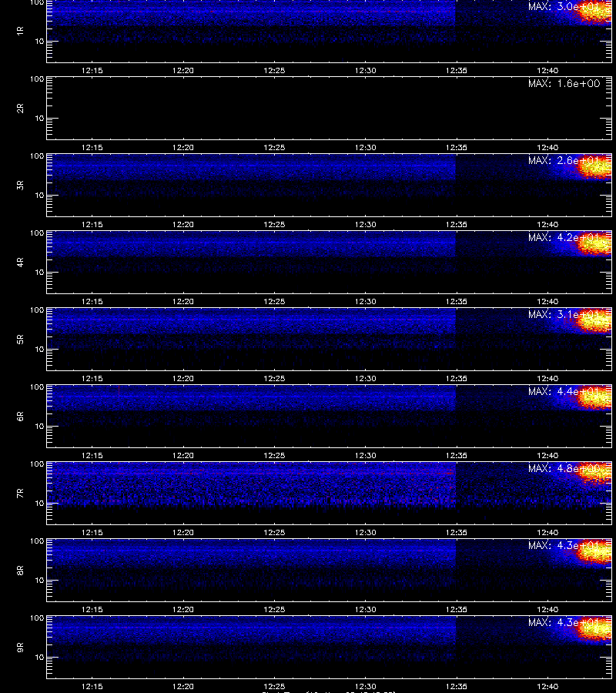The width and height of the screenshot is (616, 693).
Task: Click the yellow hot spot in panel 3R
Action: tap(595, 167)
